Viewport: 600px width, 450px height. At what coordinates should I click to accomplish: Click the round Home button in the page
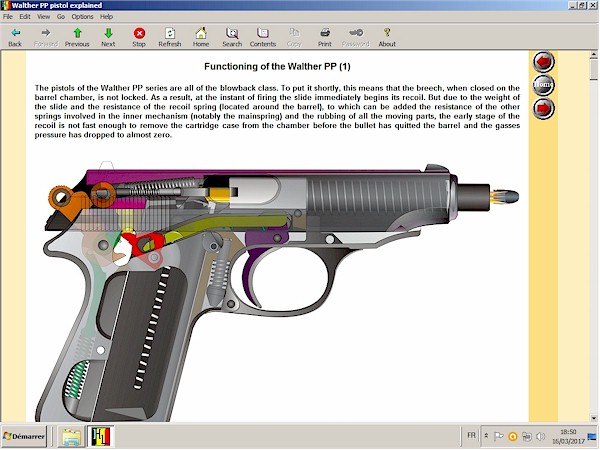[x=543, y=85]
